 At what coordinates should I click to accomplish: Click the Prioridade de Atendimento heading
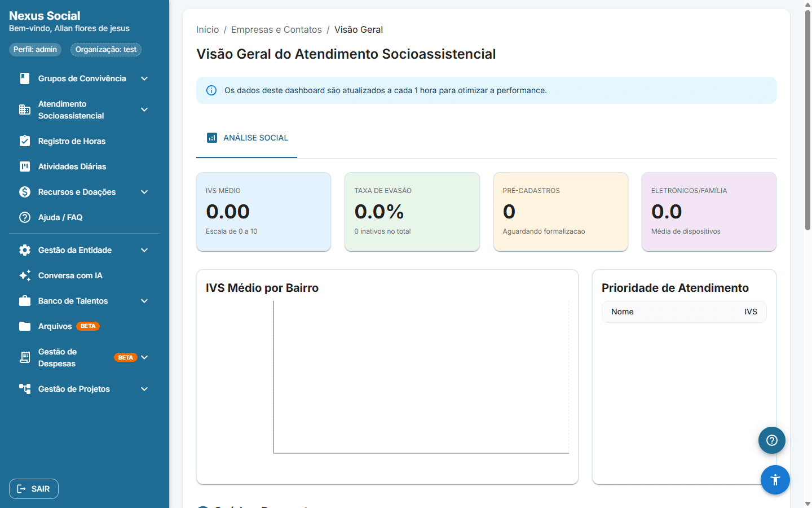(x=675, y=288)
